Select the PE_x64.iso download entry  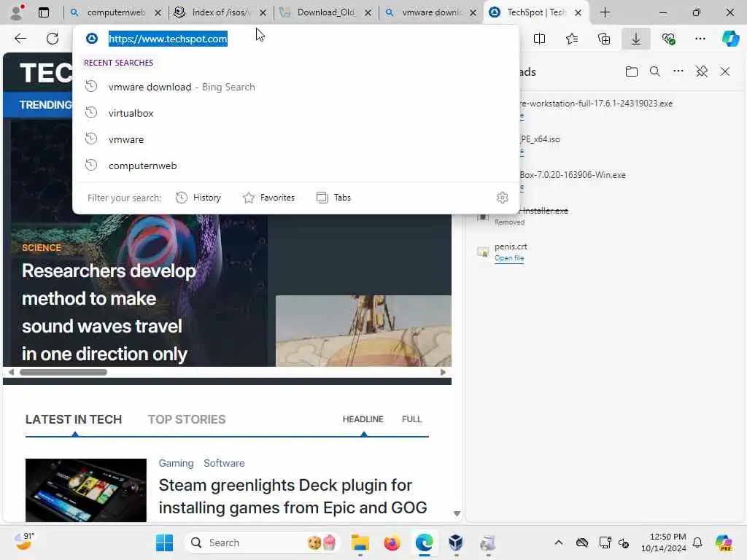point(540,139)
